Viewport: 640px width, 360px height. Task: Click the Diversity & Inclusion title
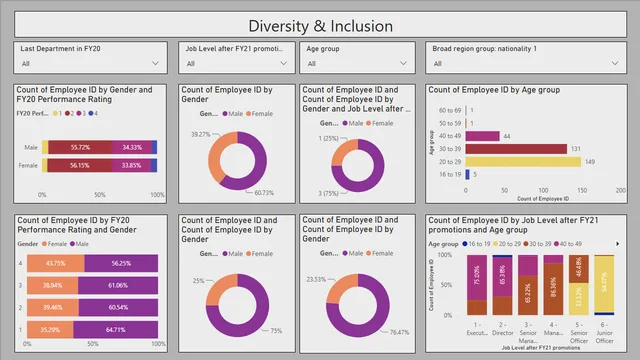[320, 26]
